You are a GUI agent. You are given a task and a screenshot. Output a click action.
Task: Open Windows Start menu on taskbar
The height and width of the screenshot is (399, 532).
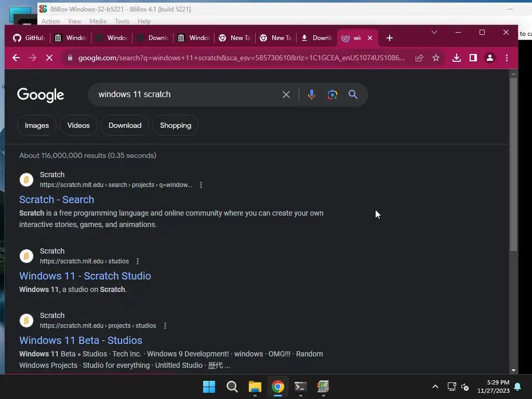209,387
